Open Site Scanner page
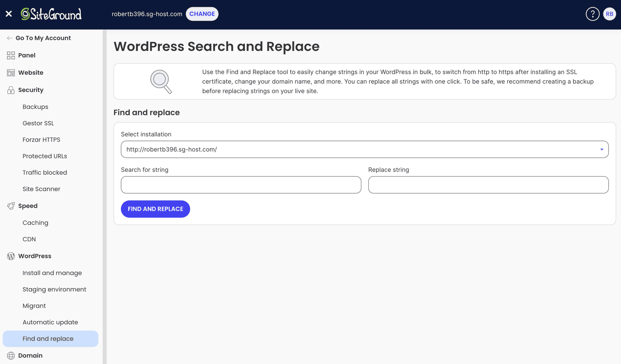 41,189
